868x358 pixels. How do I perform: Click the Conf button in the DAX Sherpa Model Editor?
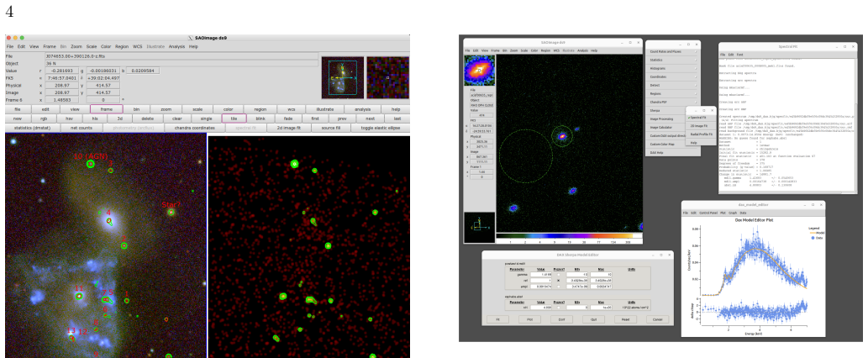click(561, 319)
